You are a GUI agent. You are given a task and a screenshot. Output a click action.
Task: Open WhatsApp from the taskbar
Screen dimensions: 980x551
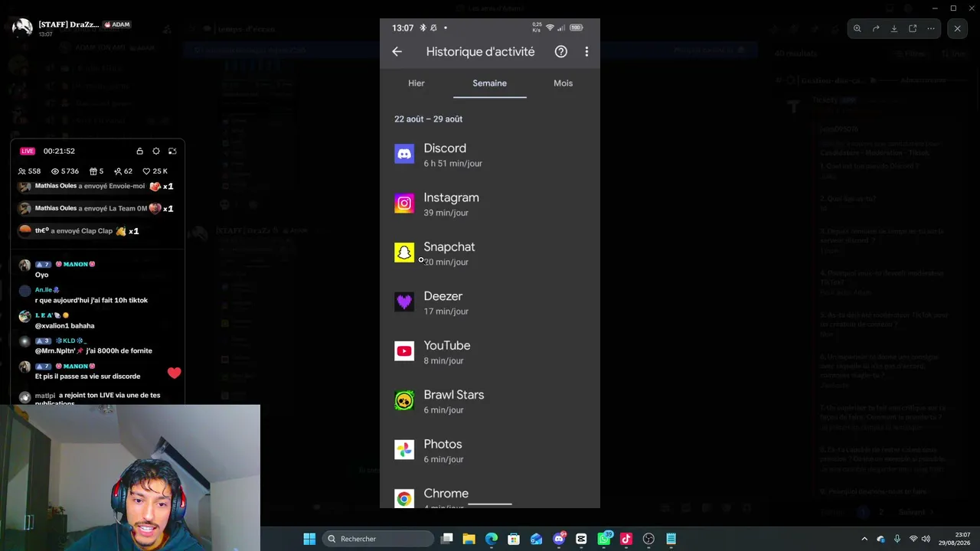(604, 539)
